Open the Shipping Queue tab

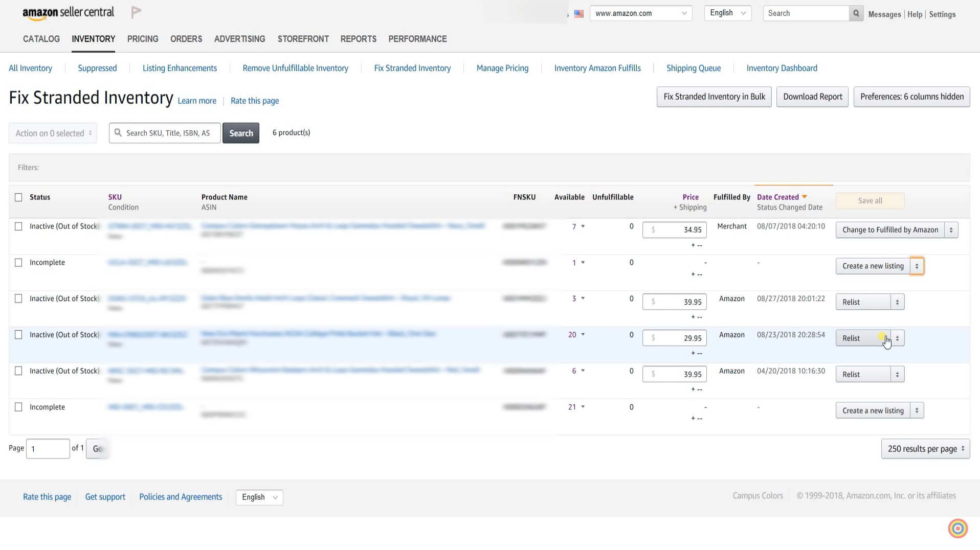click(694, 68)
